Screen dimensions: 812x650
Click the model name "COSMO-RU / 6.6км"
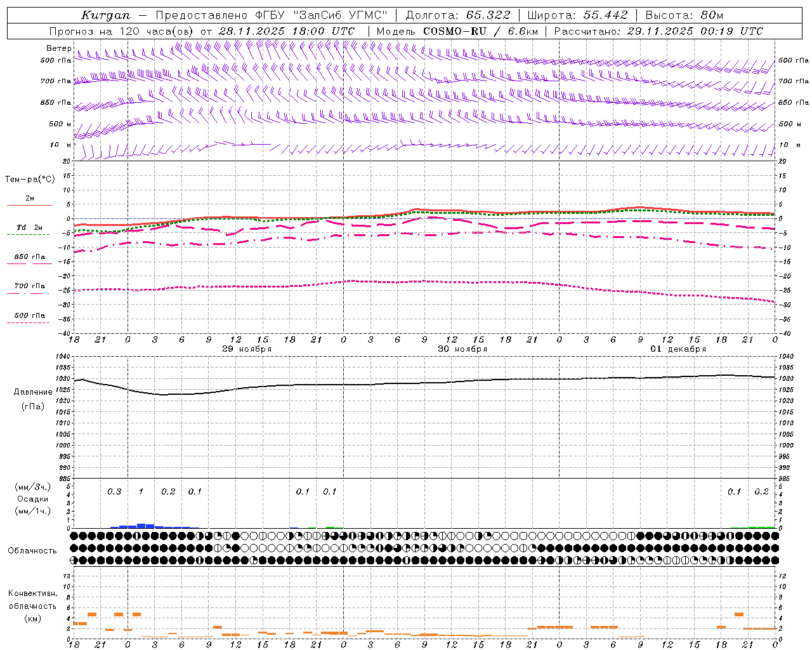point(480,31)
